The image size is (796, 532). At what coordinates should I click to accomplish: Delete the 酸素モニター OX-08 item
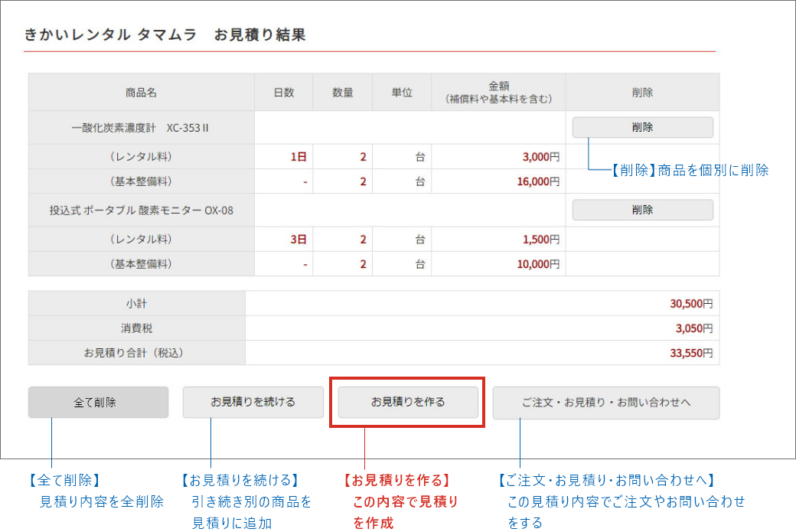pos(642,210)
